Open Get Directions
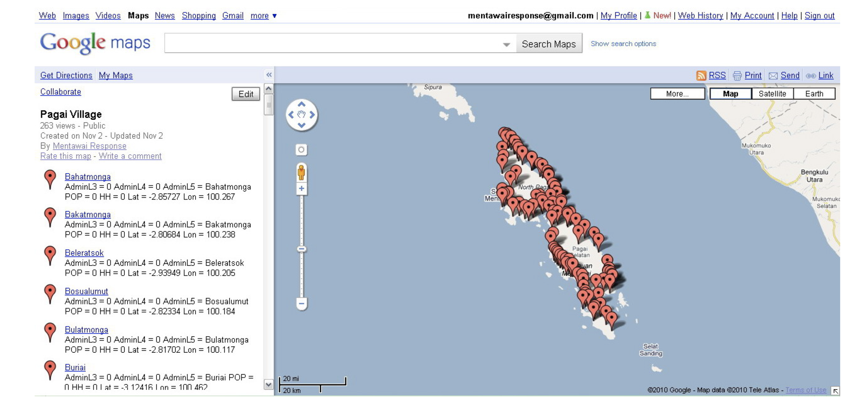868x409 pixels. click(66, 75)
